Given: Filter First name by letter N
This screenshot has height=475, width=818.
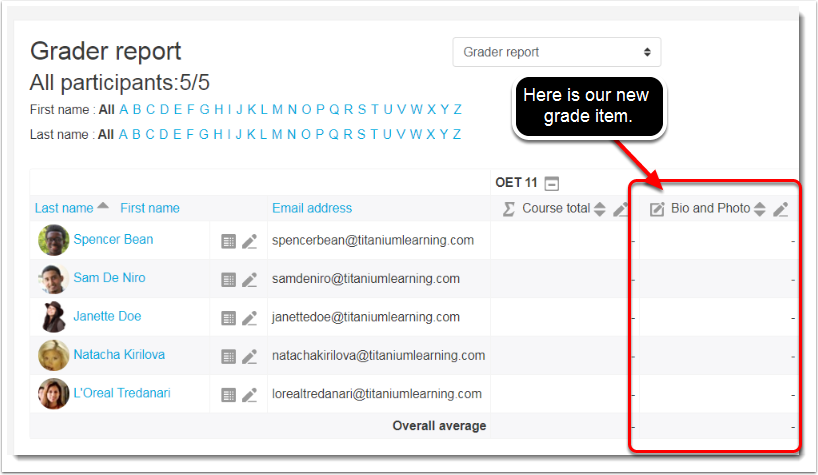Looking at the screenshot, I should pyautogui.click(x=292, y=109).
